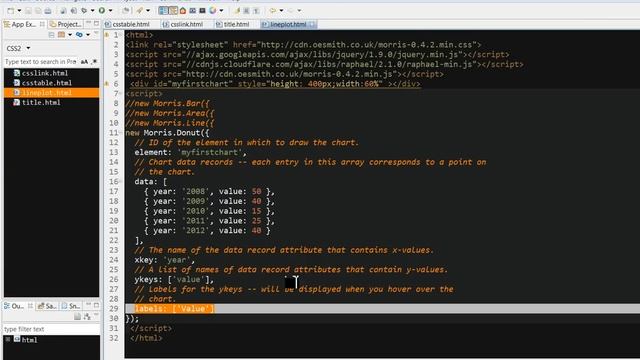Select the html item in Outline
The height and width of the screenshot is (360, 640).
[26, 340]
